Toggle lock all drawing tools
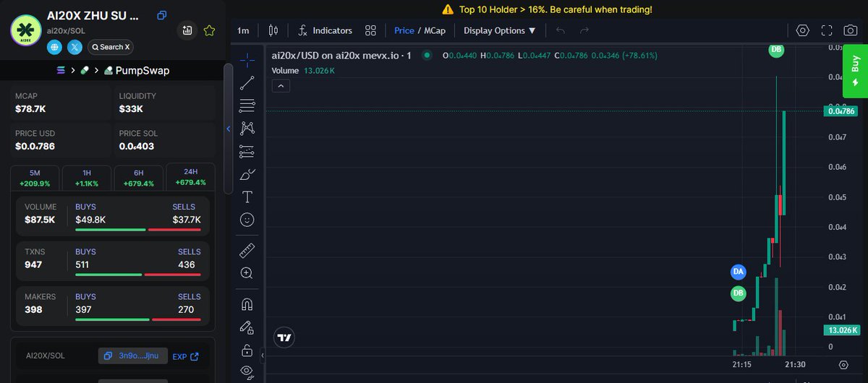The image size is (868, 383). coord(247,350)
